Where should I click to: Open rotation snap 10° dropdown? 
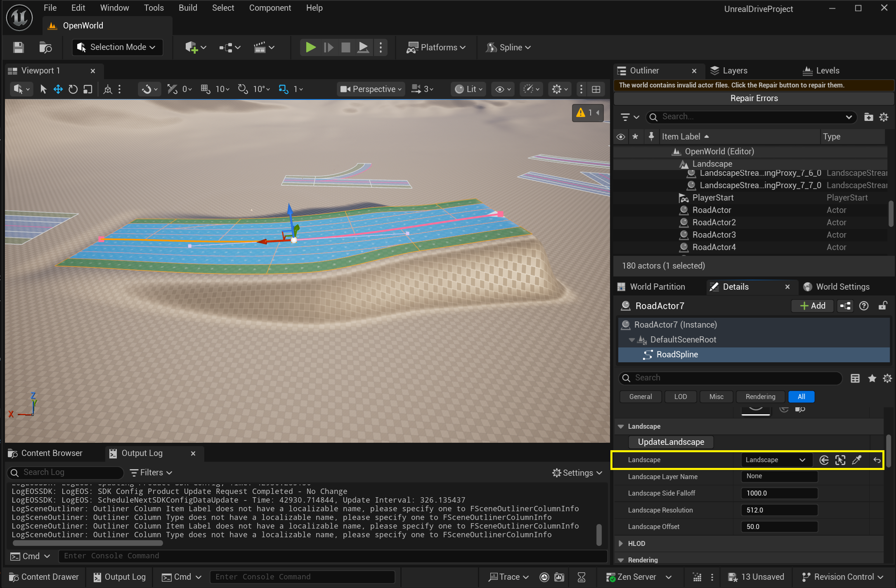tap(262, 89)
